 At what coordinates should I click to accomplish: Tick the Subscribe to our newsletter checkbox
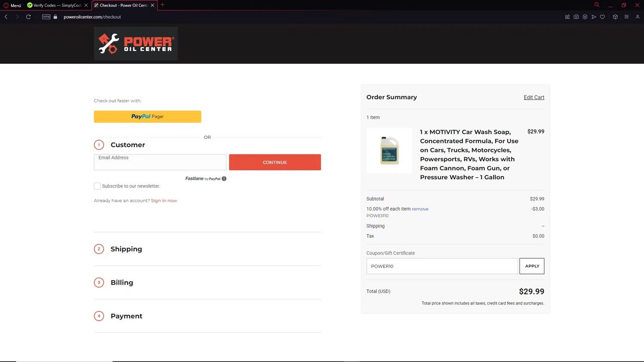(x=97, y=186)
